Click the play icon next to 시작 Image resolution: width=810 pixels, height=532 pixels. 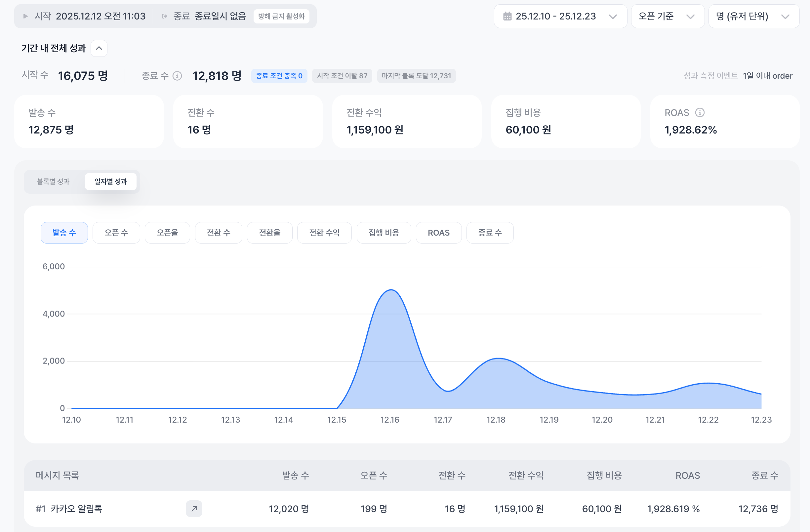[x=25, y=16]
